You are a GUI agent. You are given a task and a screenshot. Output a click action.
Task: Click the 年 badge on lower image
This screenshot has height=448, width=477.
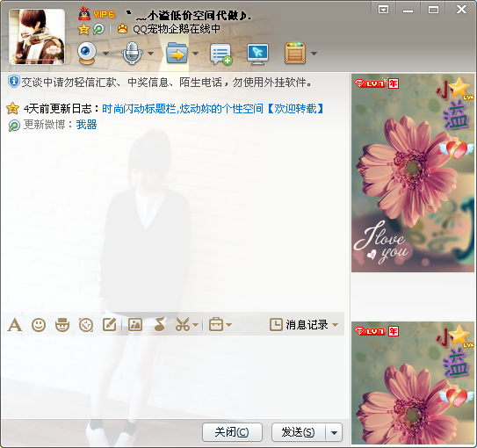pos(394,331)
